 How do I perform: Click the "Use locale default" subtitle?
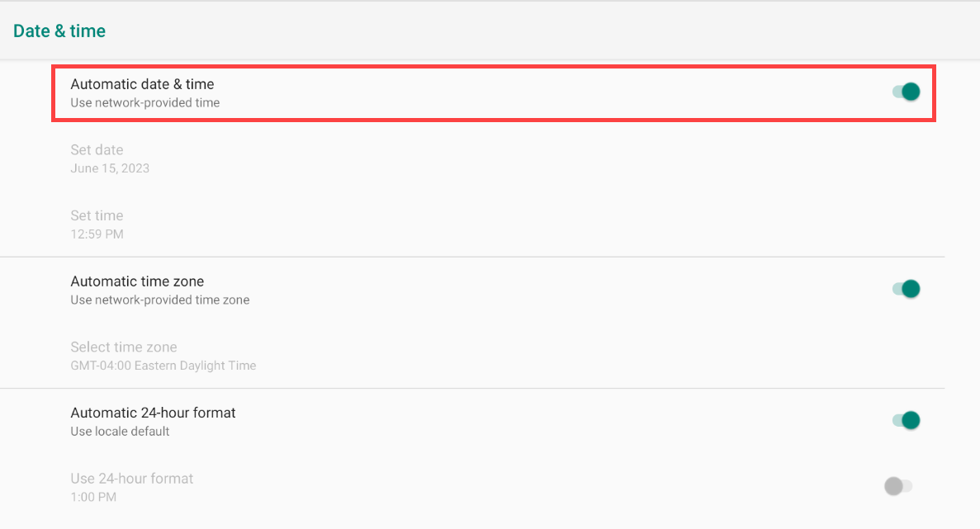120,432
